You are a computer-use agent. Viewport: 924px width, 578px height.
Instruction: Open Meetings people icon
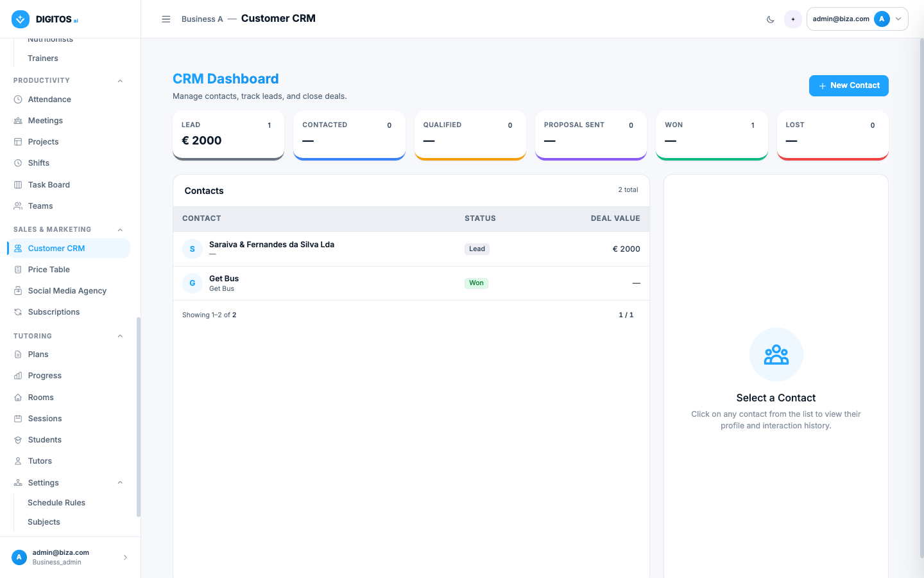[18, 121]
